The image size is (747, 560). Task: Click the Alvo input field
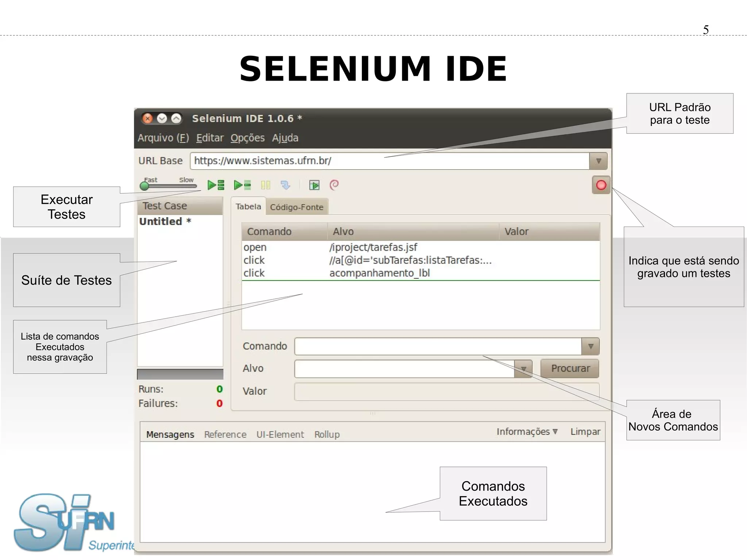pos(405,368)
